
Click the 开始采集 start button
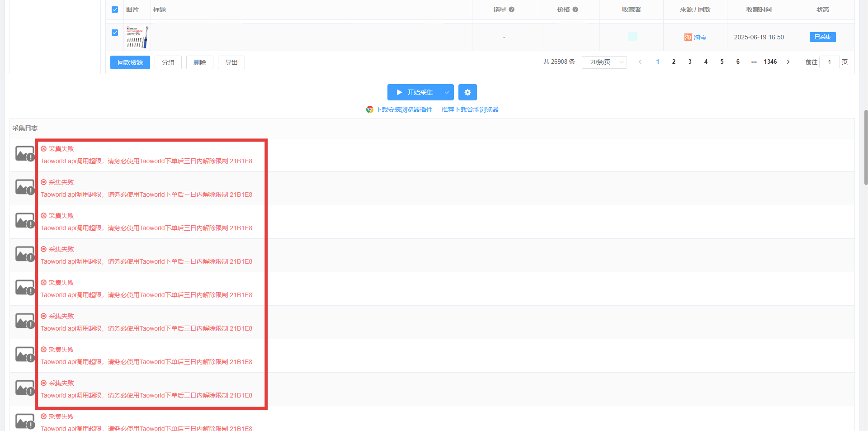point(415,92)
